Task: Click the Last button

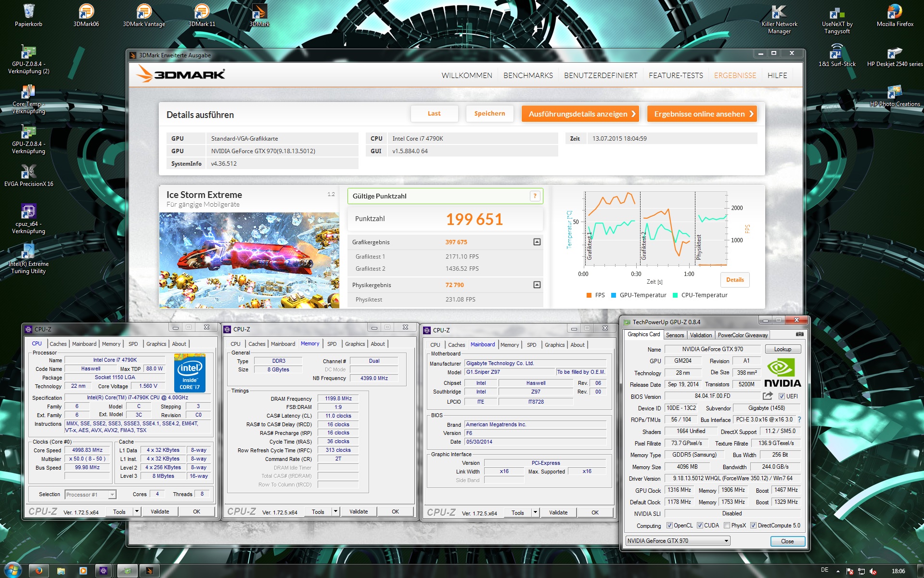Action: click(x=434, y=114)
